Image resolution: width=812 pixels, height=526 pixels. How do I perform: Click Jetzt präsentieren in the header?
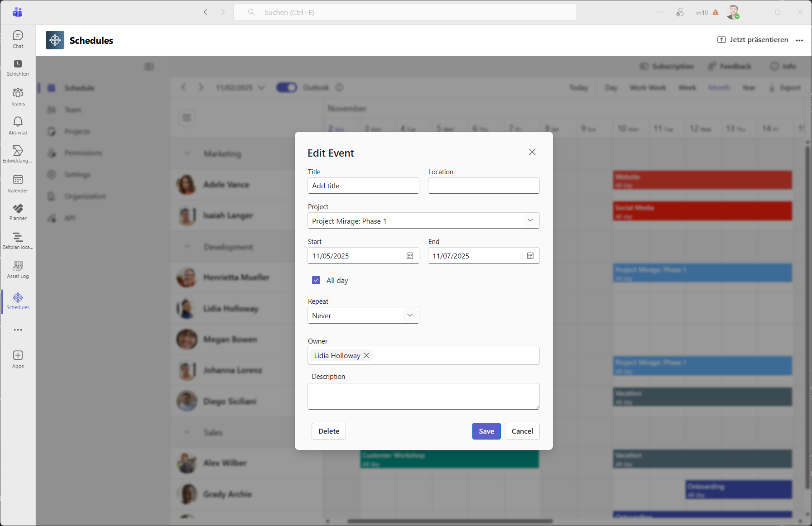click(x=753, y=40)
